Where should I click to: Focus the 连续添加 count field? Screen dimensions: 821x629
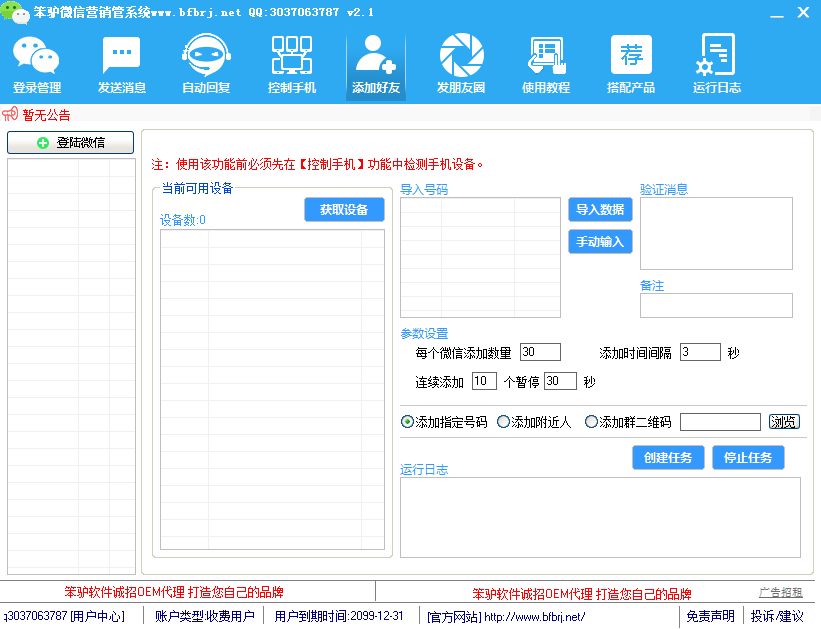point(484,381)
